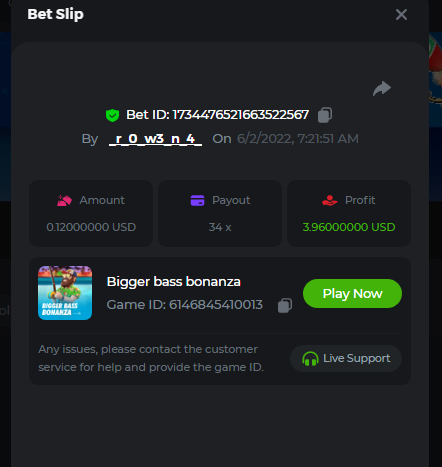Click the Bet ID number text
The height and width of the screenshot is (467, 442).
(x=241, y=115)
